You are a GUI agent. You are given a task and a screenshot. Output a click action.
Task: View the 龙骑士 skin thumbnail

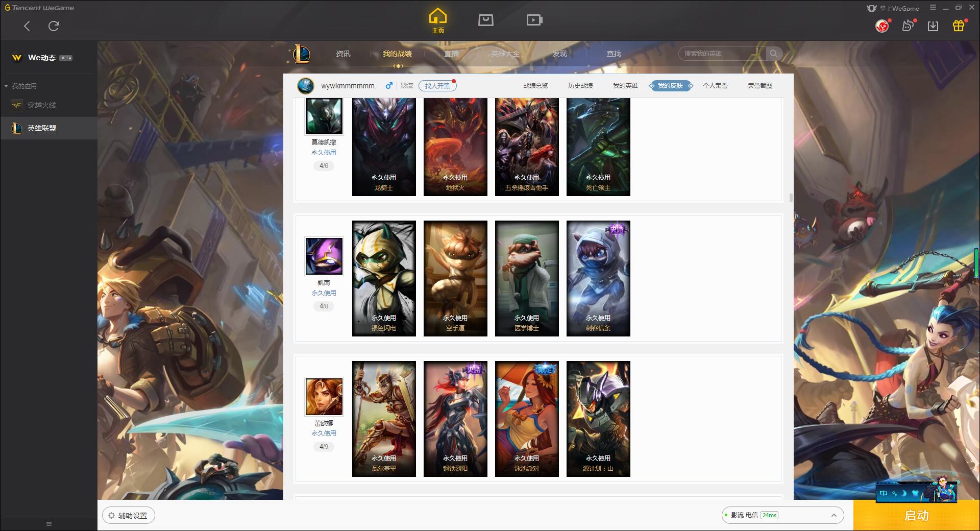coord(384,147)
